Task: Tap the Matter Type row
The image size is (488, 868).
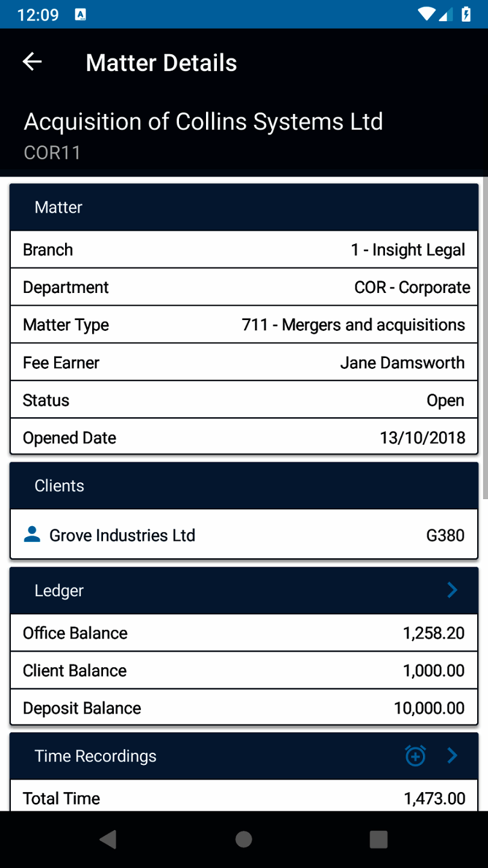Action: click(243, 325)
